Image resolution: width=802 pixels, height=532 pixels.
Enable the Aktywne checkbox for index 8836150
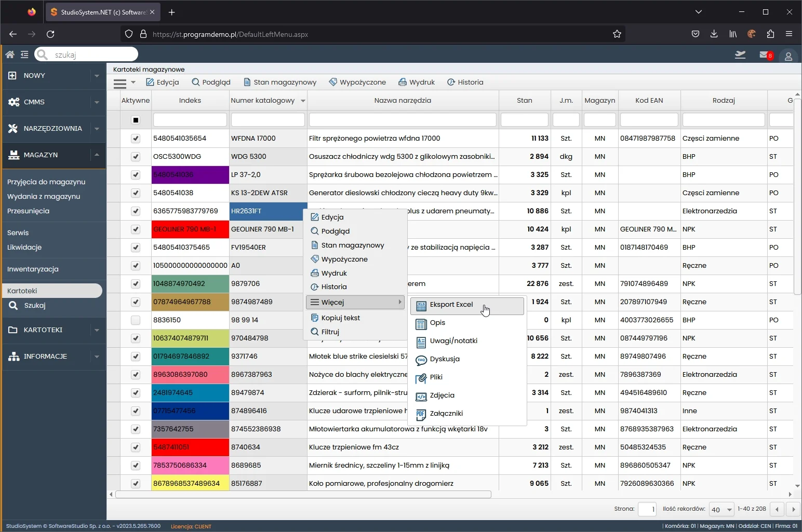tap(136, 320)
